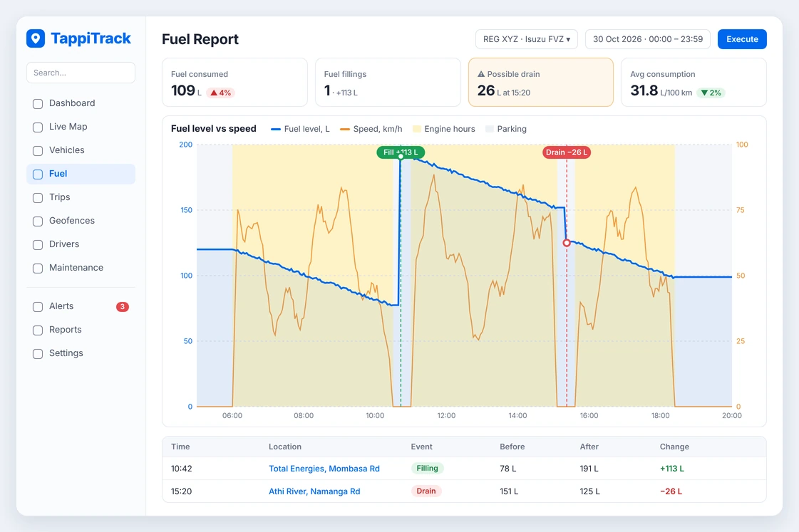Click the Before column header
The width and height of the screenshot is (799, 532).
click(512, 447)
